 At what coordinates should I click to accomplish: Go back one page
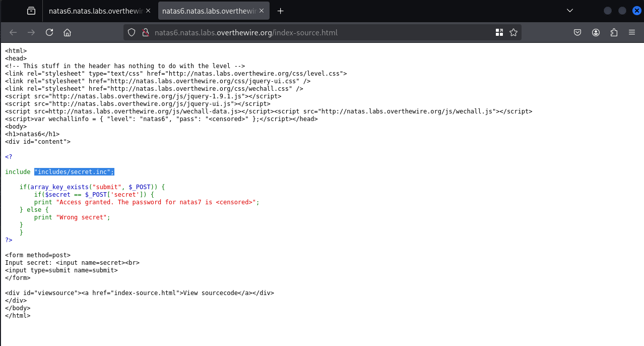click(x=13, y=32)
